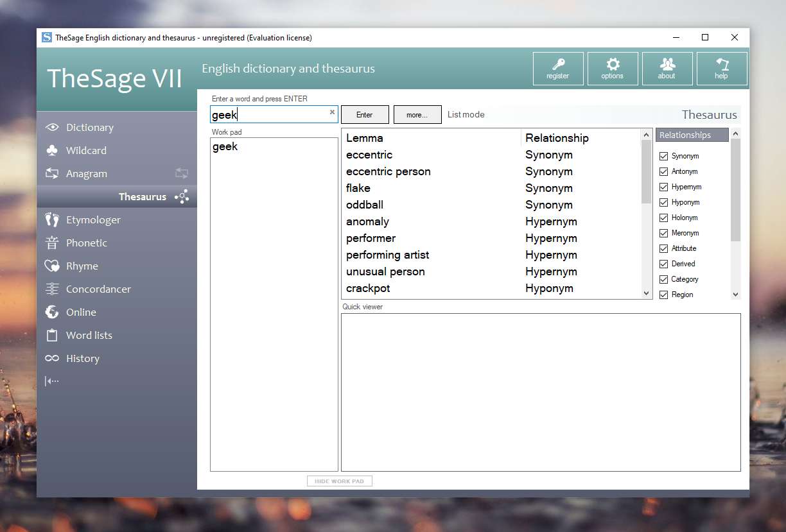Click the Online globe icon
Image resolution: width=786 pixels, height=532 pixels.
[x=52, y=313]
